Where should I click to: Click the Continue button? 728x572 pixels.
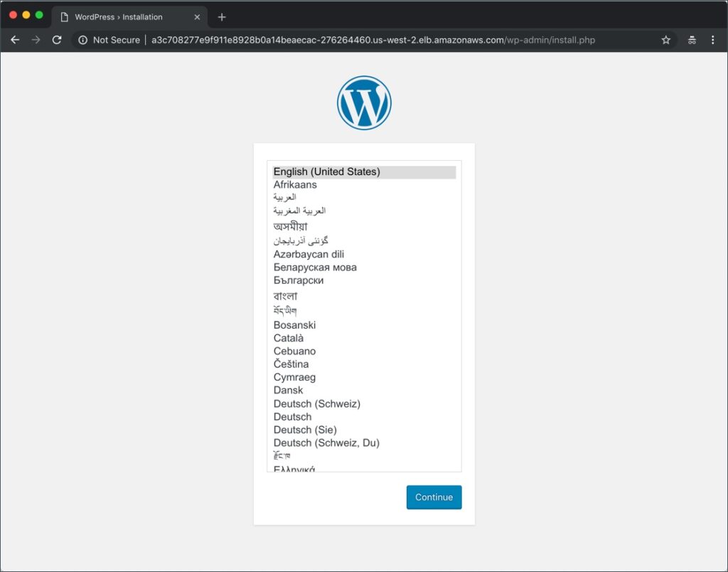point(434,497)
